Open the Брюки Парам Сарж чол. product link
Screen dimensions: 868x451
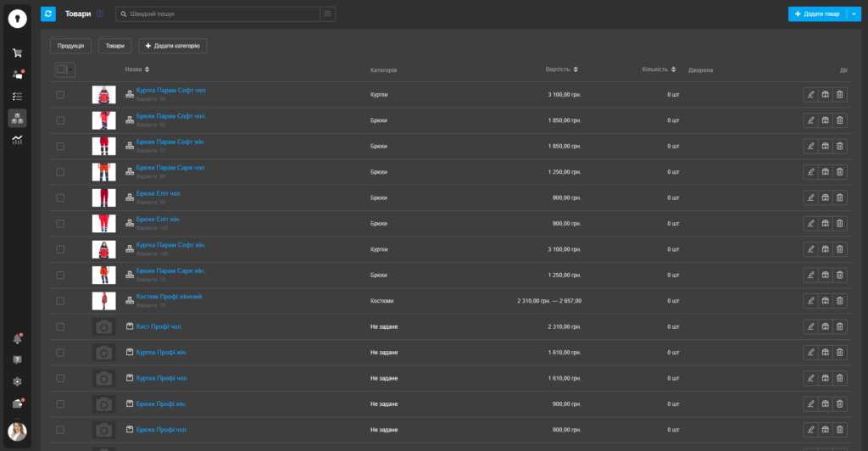click(x=170, y=168)
